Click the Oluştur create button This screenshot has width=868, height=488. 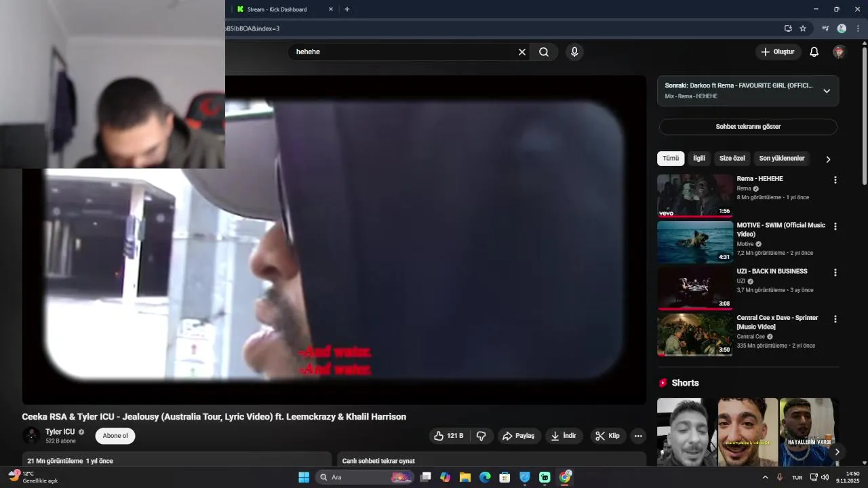coord(778,52)
